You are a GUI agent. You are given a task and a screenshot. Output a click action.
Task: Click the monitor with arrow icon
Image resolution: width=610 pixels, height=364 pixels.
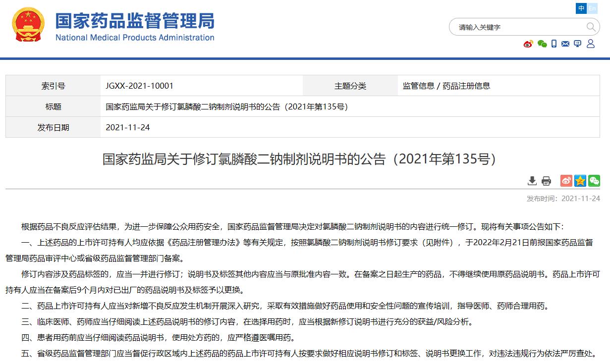[x=578, y=44]
